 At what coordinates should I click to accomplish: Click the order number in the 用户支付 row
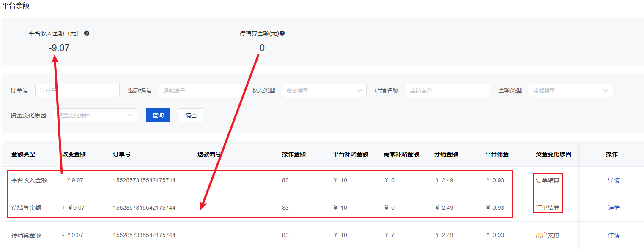point(144,235)
